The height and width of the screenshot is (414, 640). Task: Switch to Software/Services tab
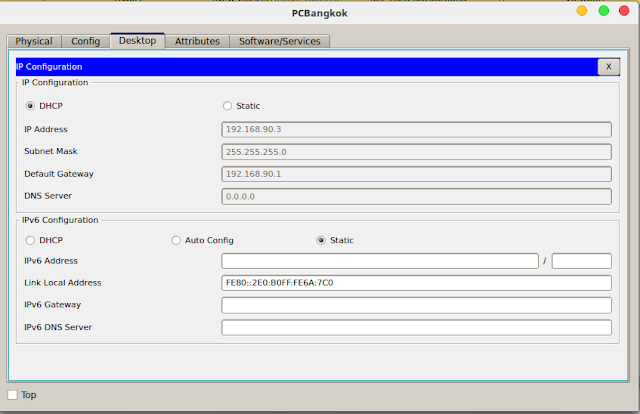coord(280,41)
